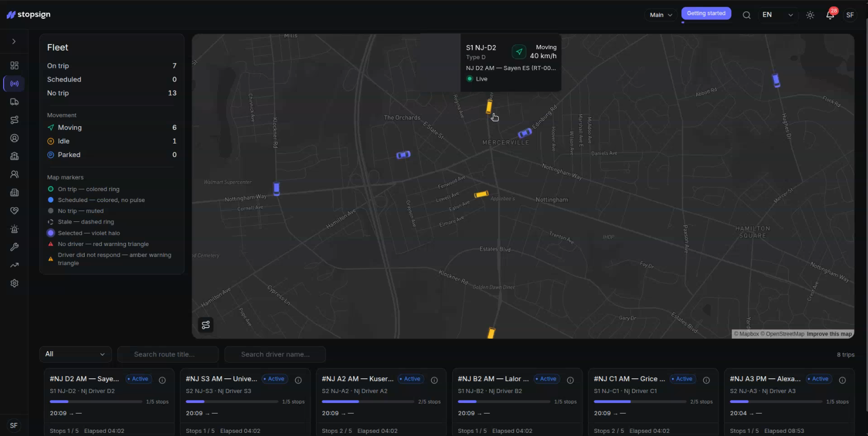Open the wrench maintenance icon in sidebar
Image resolution: width=868 pixels, height=436 pixels.
tap(14, 247)
